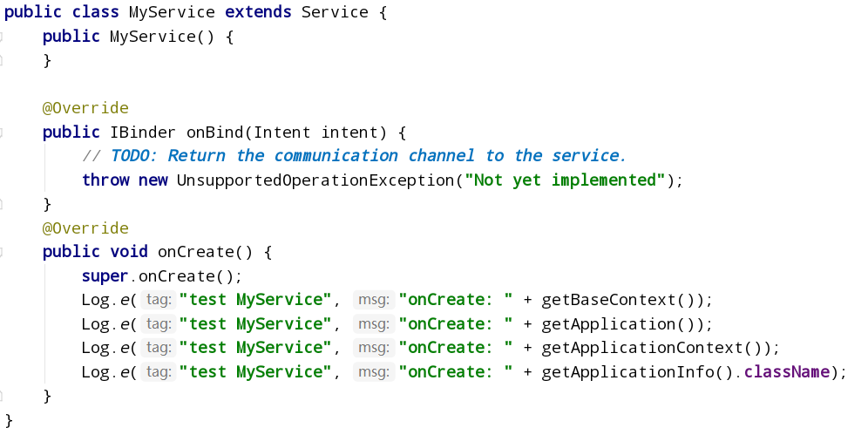Click the getApplicationContext() call
Screen dimensions: 868x428
(x=650, y=348)
